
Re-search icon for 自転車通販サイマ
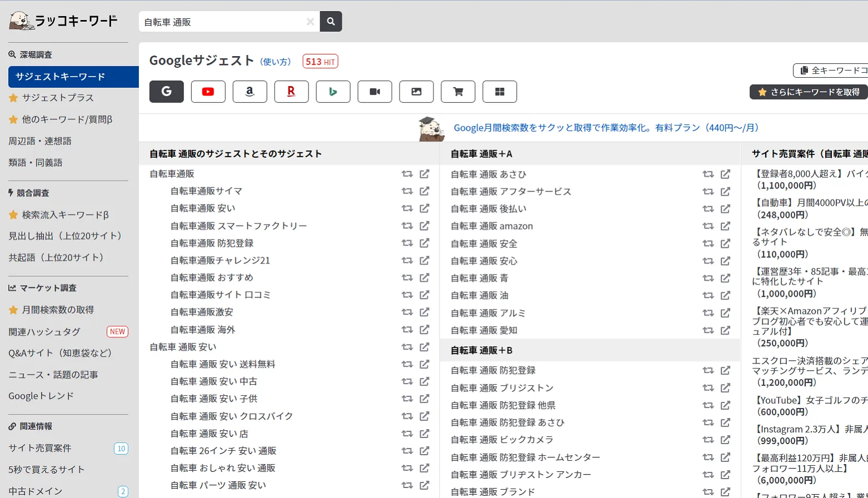(x=407, y=191)
